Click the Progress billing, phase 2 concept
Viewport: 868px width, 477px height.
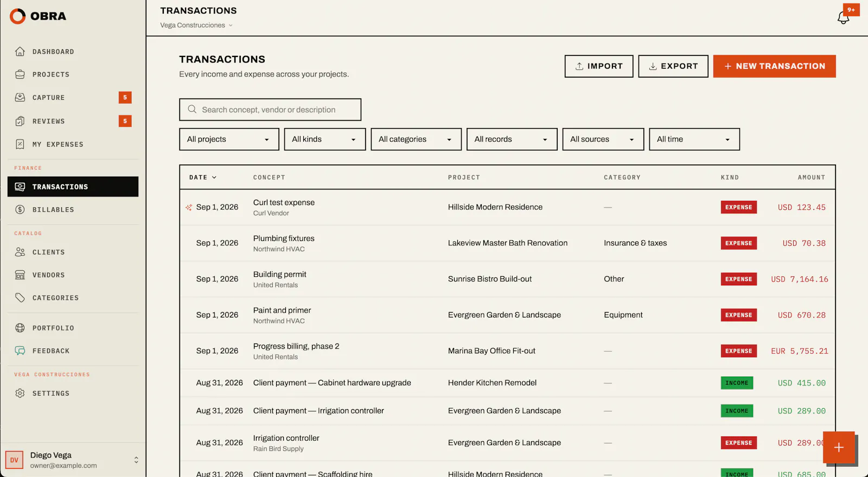[x=296, y=346]
